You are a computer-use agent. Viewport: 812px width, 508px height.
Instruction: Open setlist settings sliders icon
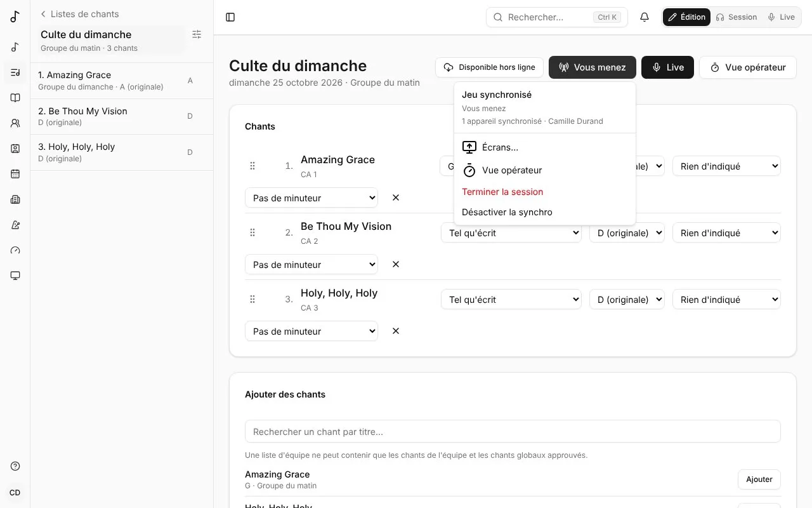[x=197, y=34]
